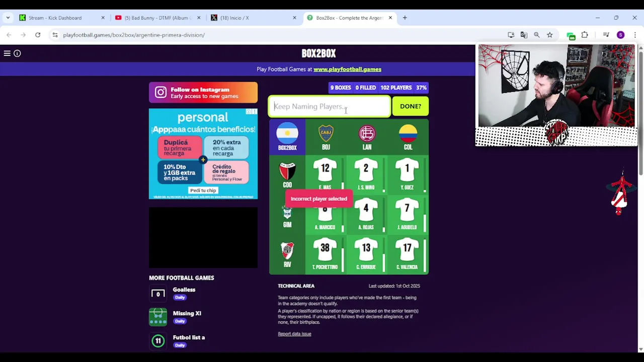This screenshot has width=644, height=362.
Task: Close the Kick Dashboard tab
Action: (x=103, y=18)
